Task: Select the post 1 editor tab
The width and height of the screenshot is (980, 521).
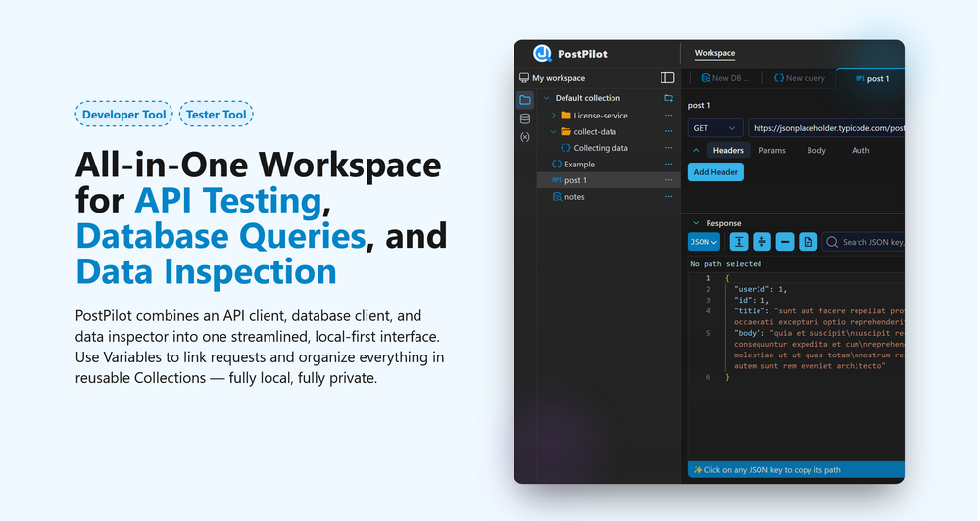Action: [x=871, y=78]
